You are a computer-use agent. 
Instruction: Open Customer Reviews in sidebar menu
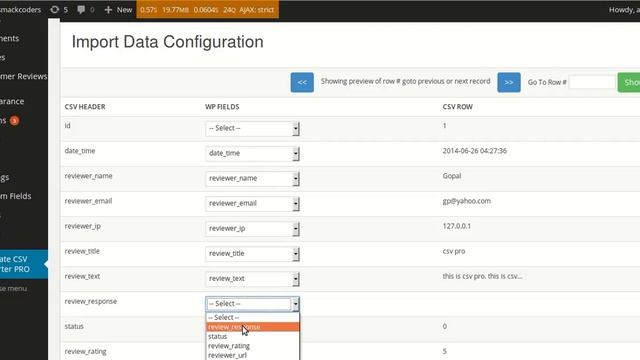[x=24, y=76]
